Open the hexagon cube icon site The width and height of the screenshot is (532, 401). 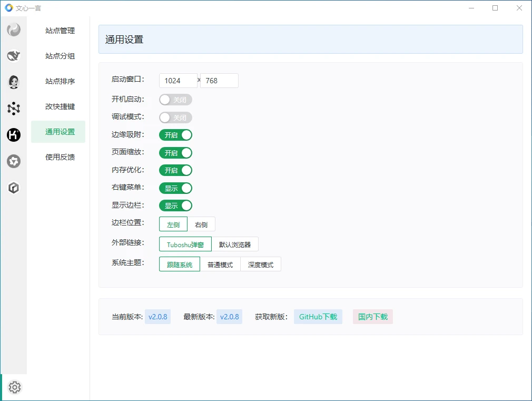point(14,188)
